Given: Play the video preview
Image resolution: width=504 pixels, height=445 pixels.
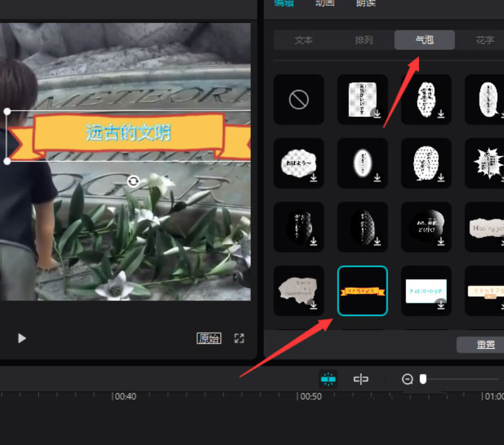Looking at the screenshot, I should click(x=22, y=338).
